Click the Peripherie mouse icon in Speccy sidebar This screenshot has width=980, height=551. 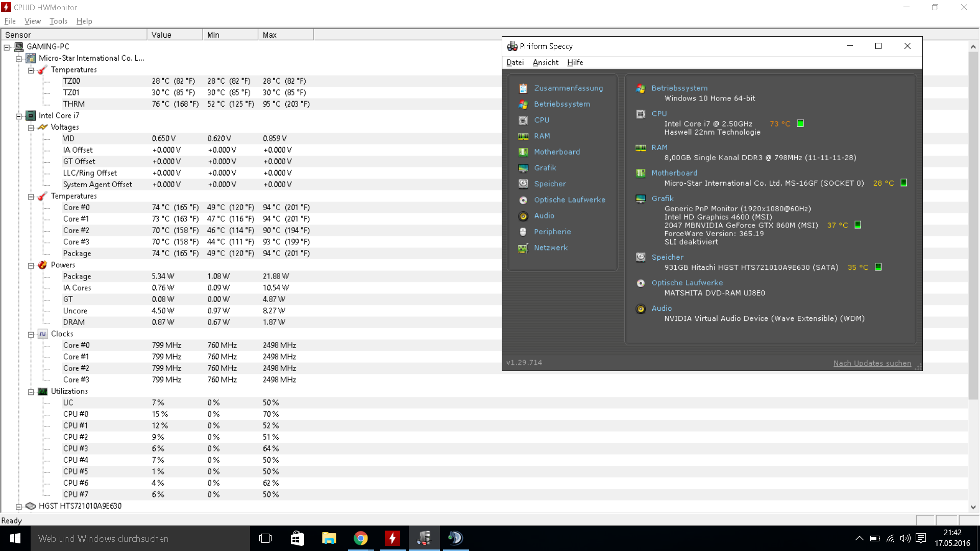pyautogui.click(x=523, y=232)
